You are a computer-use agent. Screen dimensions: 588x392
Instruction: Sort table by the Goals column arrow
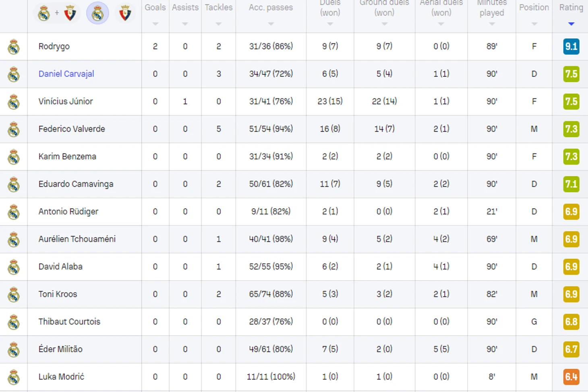(155, 24)
